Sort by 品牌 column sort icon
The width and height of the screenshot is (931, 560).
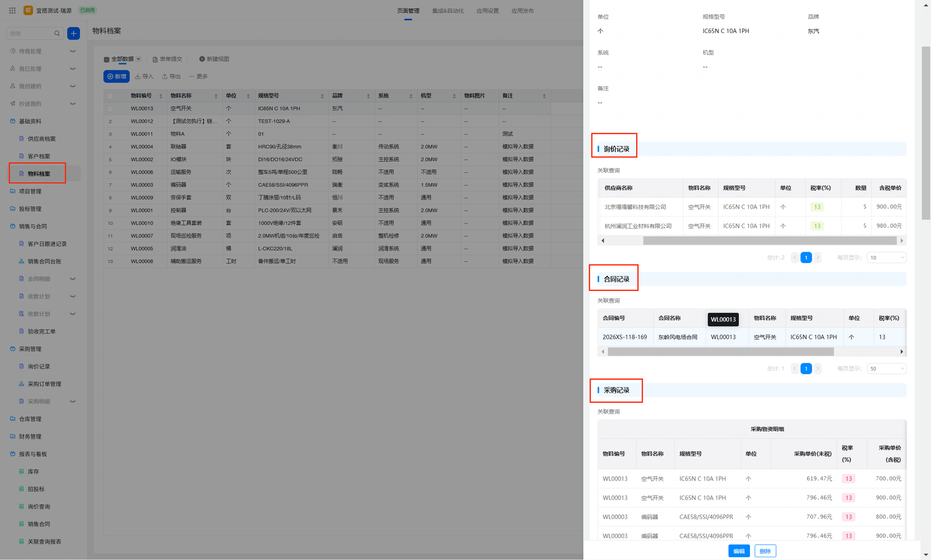point(368,96)
